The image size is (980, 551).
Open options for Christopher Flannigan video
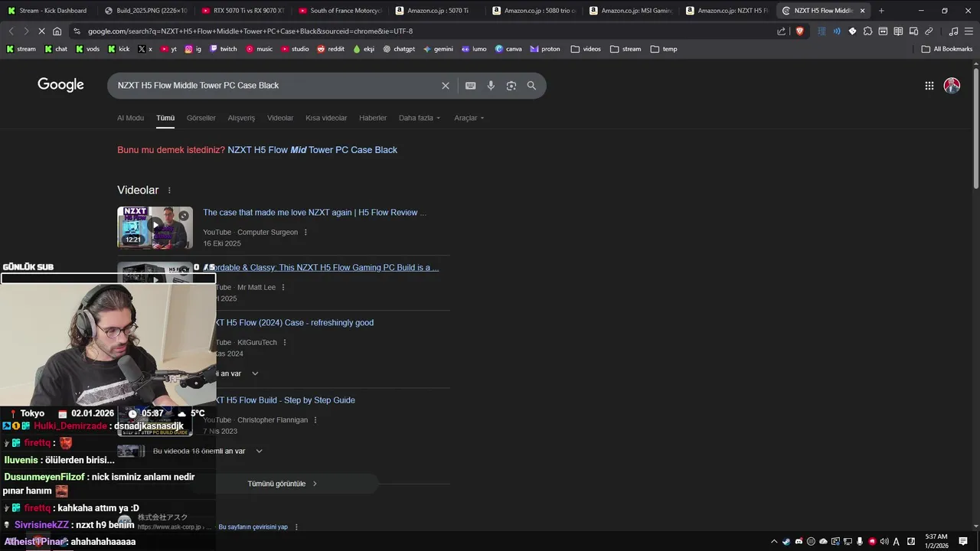(315, 420)
